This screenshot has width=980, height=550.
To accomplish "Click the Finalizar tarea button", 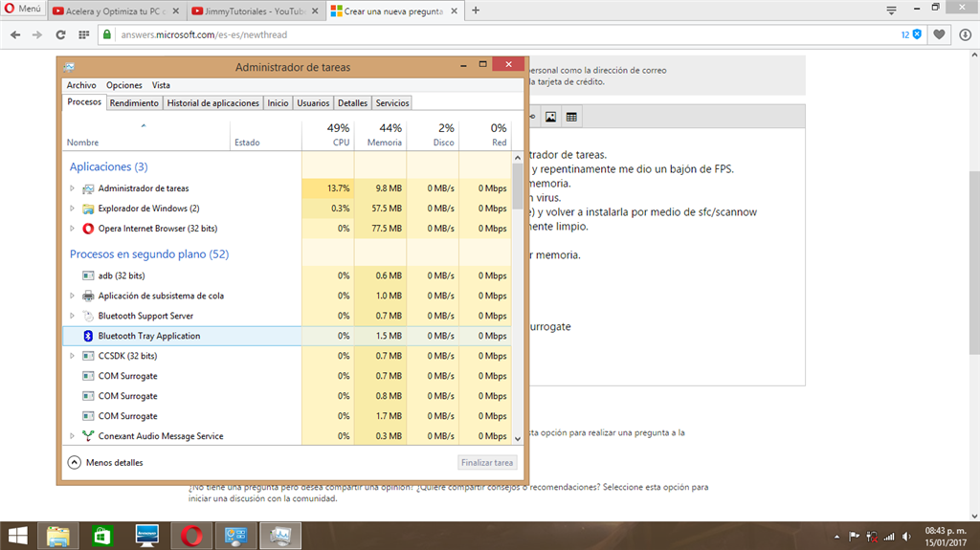I will (x=487, y=463).
